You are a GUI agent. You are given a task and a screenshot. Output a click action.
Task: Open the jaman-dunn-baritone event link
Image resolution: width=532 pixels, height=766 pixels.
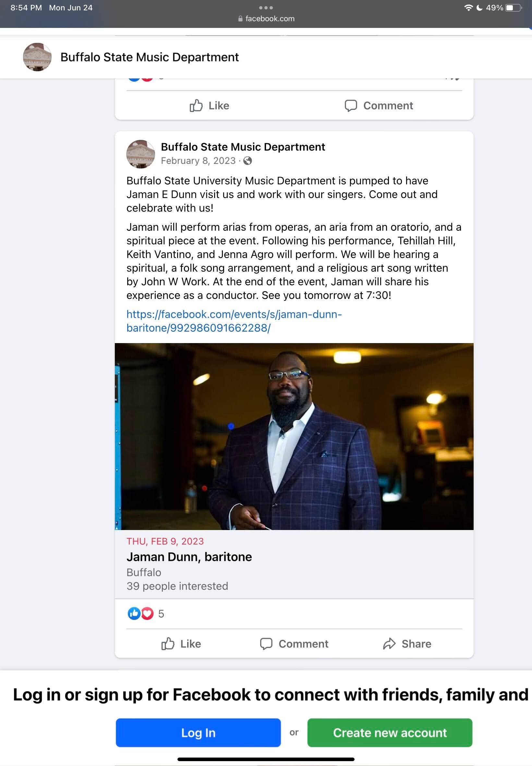[x=234, y=321]
